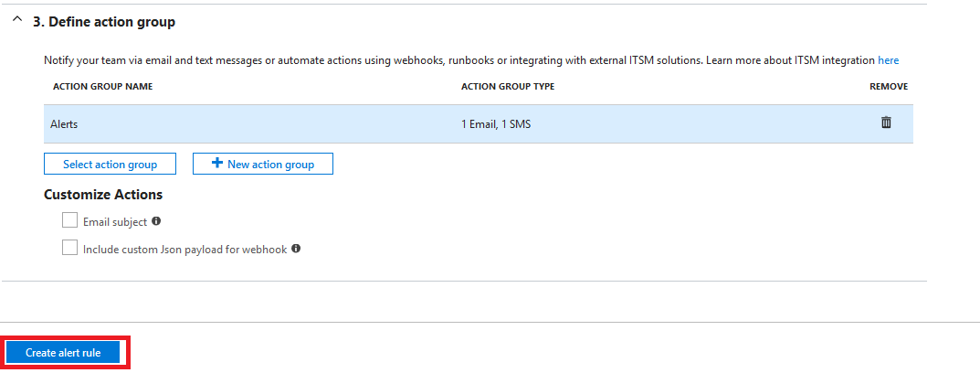
Task: Click the Create alert rule button
Action: 63,353
